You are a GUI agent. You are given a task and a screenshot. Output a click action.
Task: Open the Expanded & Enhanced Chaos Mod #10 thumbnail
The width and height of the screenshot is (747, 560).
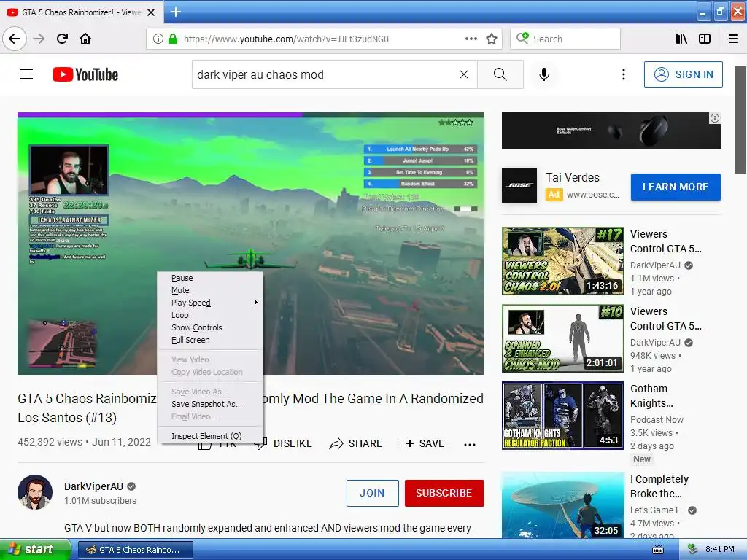tap(562, 338)
